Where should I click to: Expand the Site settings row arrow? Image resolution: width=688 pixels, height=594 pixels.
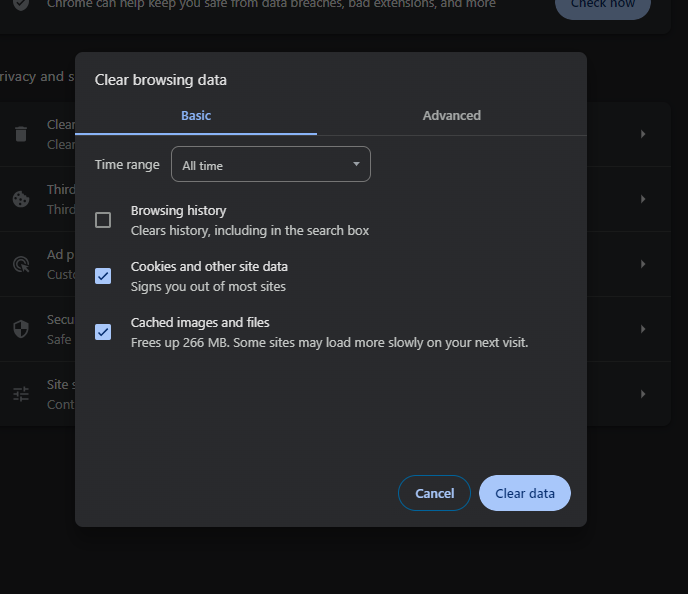coord(643,394)
